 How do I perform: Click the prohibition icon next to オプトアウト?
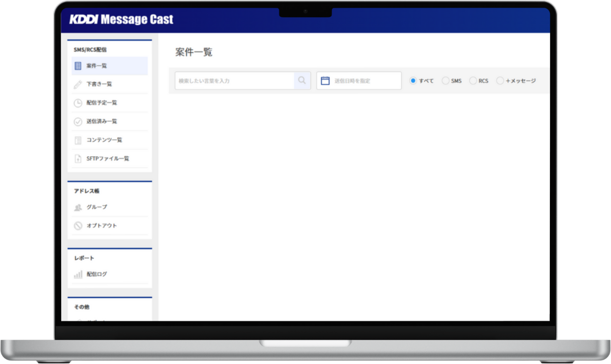[78, 225]
